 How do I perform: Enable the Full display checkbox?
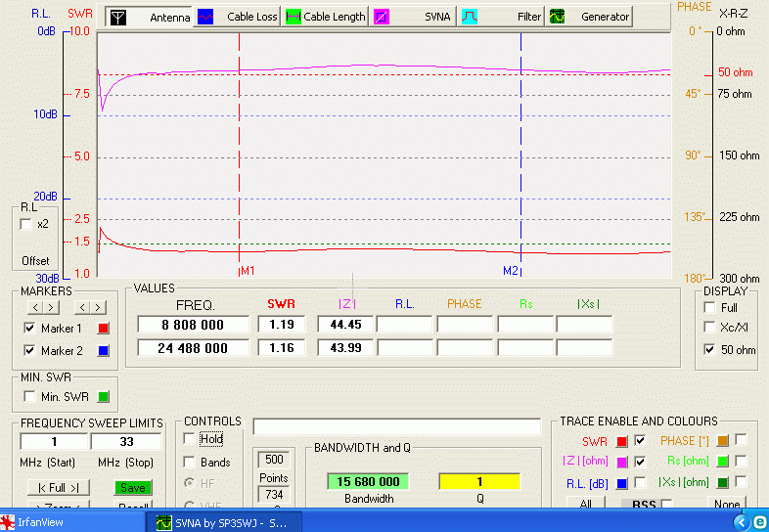(709, 308)
